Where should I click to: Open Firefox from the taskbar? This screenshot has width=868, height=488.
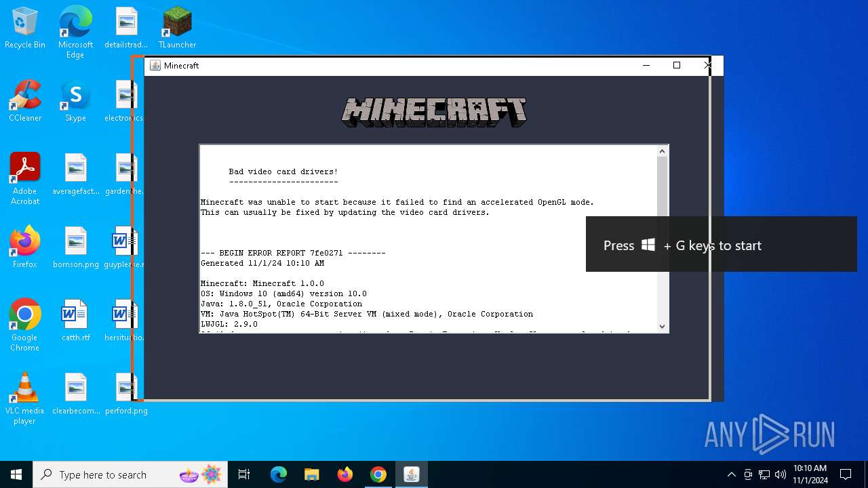click(x=345, y=474)
